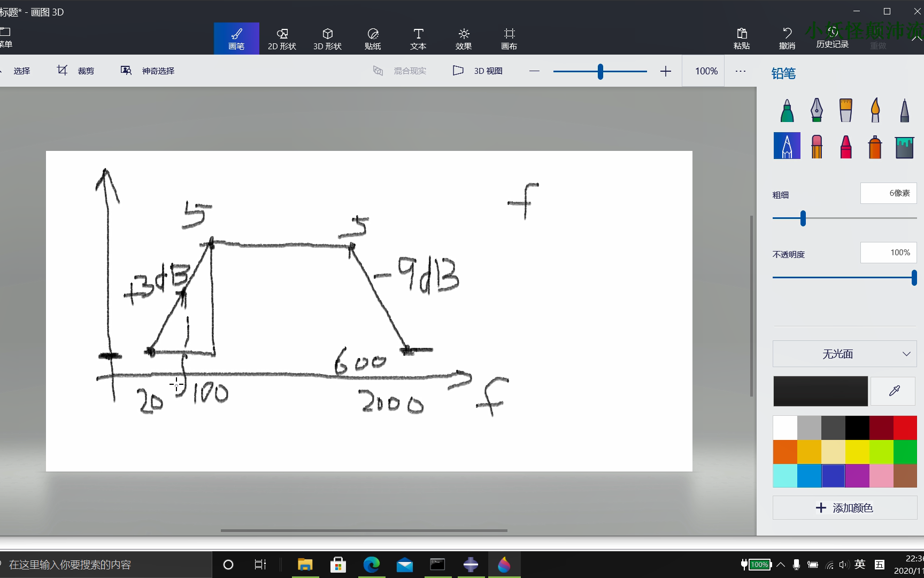
Task: Open the Text tab
Action: click(418, 39)
